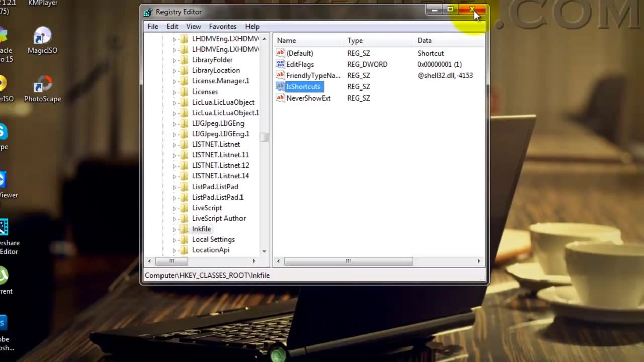Click the tree pane scroll up arrow
The width and height of the screenshot is (644, 362).
pos(264,39)
